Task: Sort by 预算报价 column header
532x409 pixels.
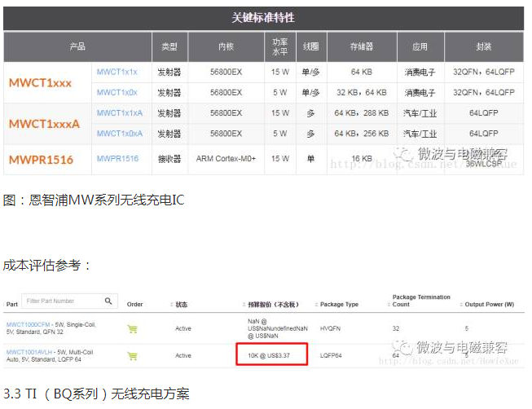Action: [x=273, y=305]
